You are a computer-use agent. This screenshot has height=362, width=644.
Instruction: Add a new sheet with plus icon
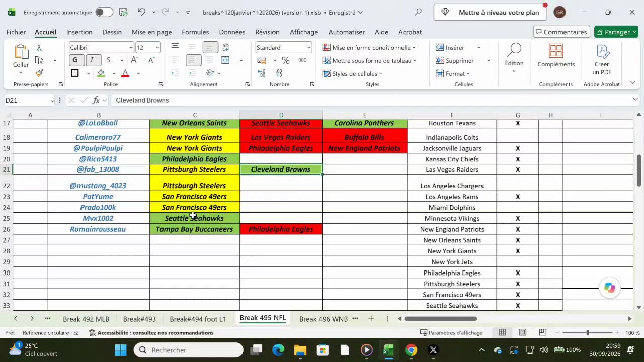[371, 319]
